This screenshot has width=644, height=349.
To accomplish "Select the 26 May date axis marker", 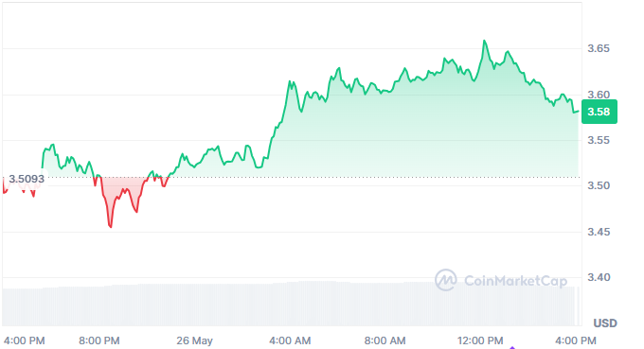I will point(195,340).
